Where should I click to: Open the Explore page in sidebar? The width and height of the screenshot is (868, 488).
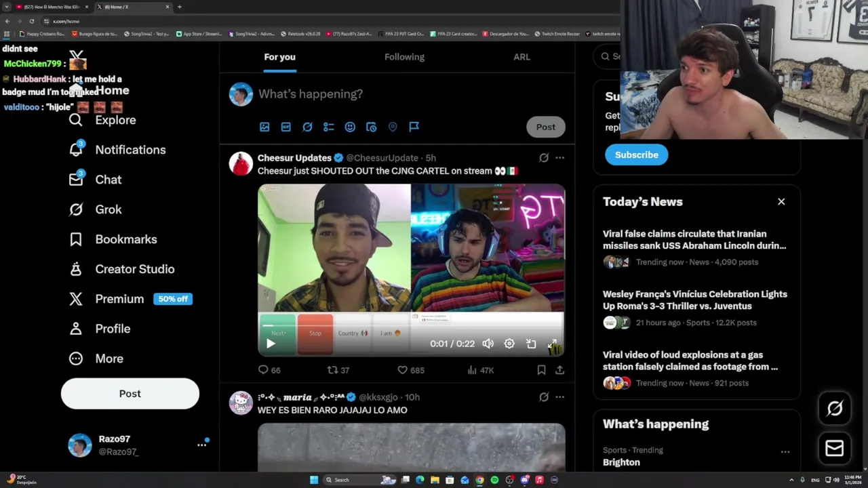102,120
